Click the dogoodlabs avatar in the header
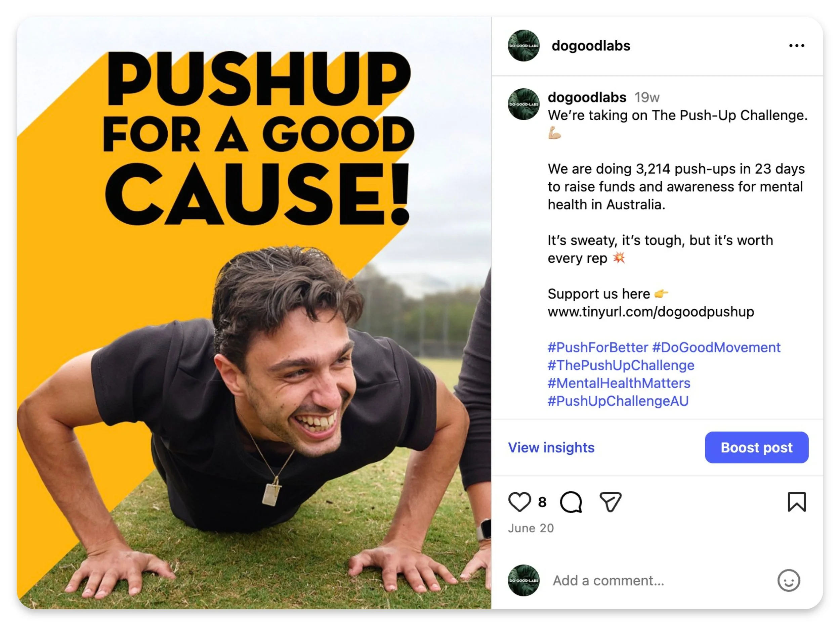The image size is (840, 626). click(523, 45)
